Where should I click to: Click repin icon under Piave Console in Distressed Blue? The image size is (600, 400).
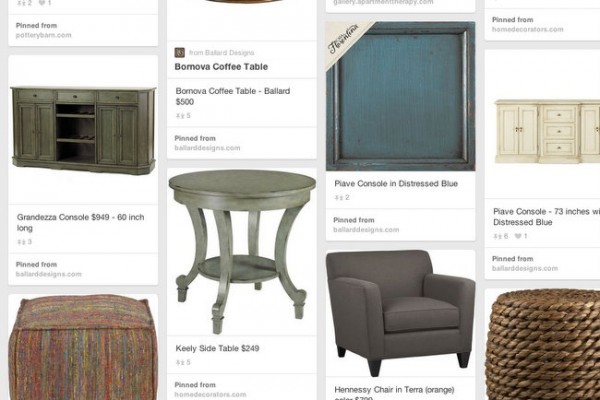tap(339, 198)
